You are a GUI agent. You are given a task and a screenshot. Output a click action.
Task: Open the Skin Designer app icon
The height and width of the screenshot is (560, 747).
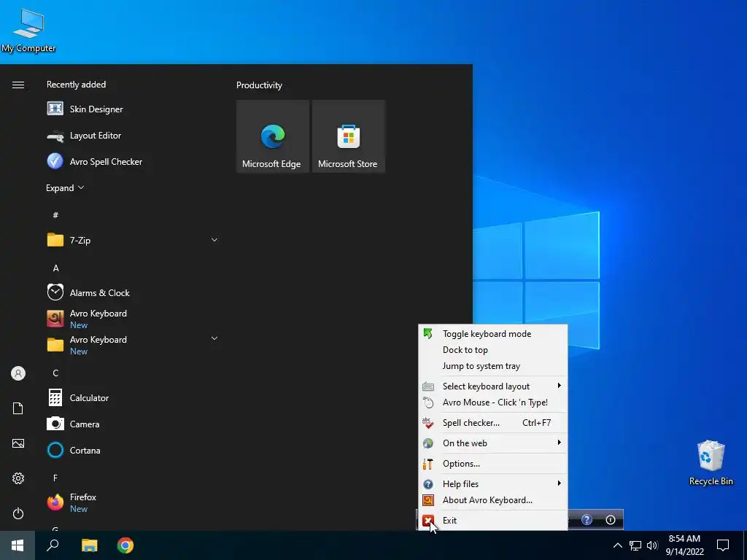click(x=55, y=109)
